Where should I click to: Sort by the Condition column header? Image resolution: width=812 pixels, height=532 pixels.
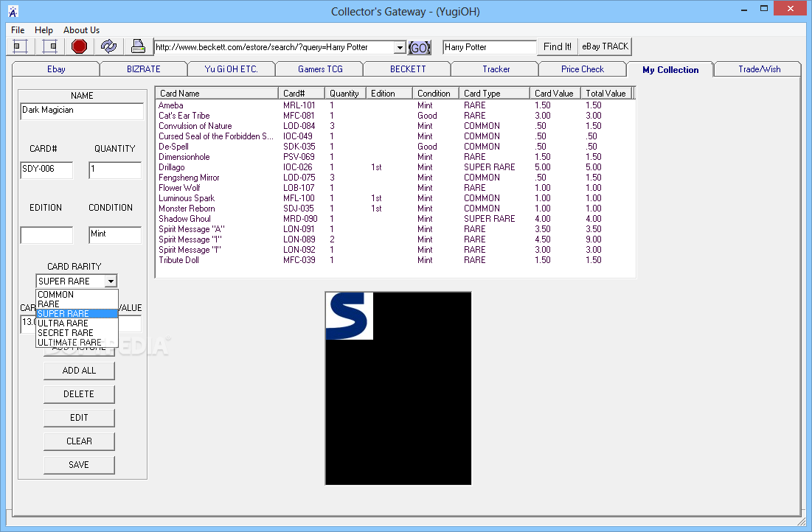pos(436,93)
